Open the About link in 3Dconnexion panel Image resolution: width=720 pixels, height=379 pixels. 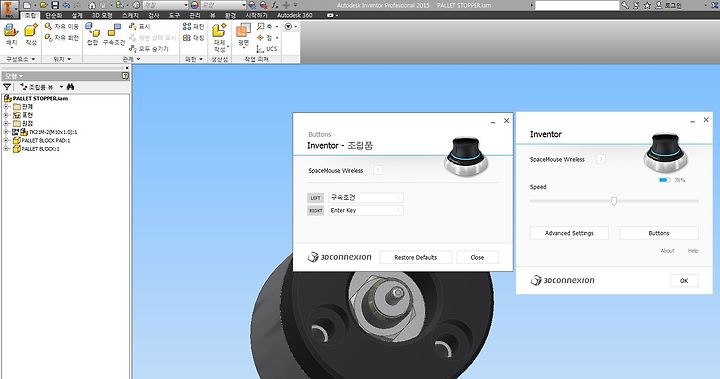[x=668, y=251]
